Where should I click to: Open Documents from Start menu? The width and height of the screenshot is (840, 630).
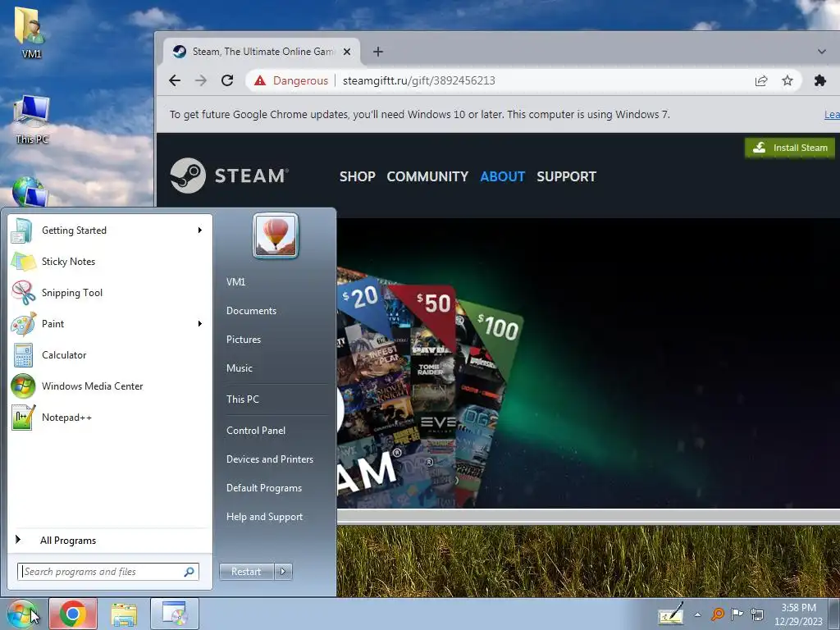[251, 311]
